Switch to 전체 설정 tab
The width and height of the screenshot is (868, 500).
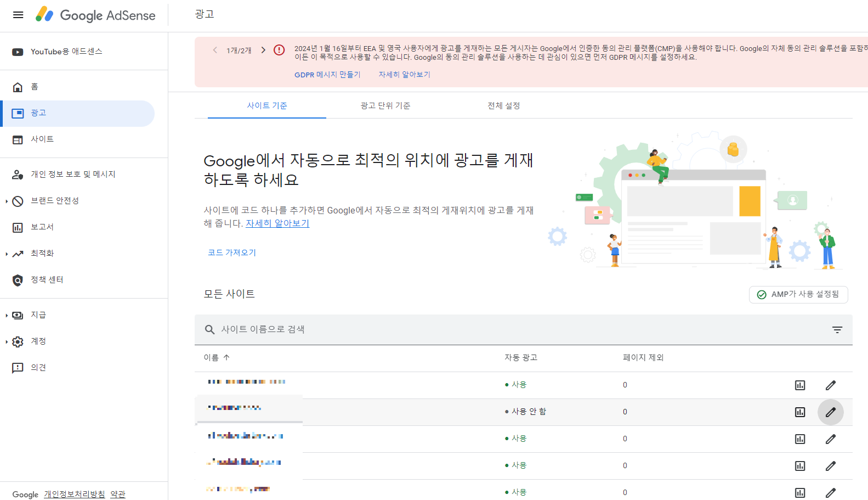pos(504,106)
